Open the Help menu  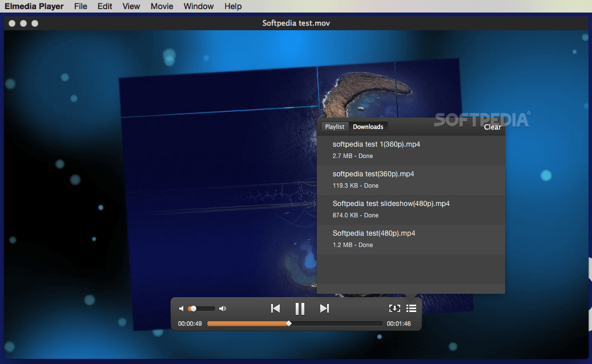click(x=233, y=6)
